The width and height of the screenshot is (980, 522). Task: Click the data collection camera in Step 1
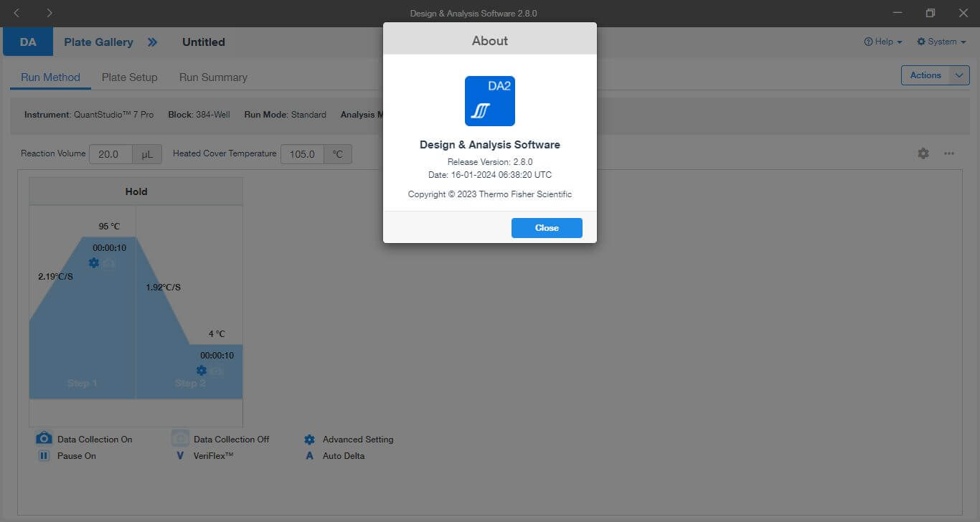pyautogui.click(x=109, y=263)
